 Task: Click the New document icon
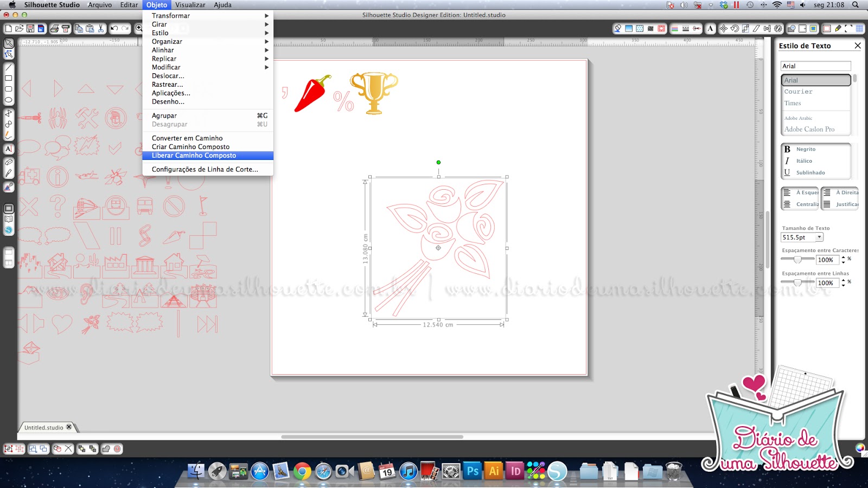tap(8, 28)
